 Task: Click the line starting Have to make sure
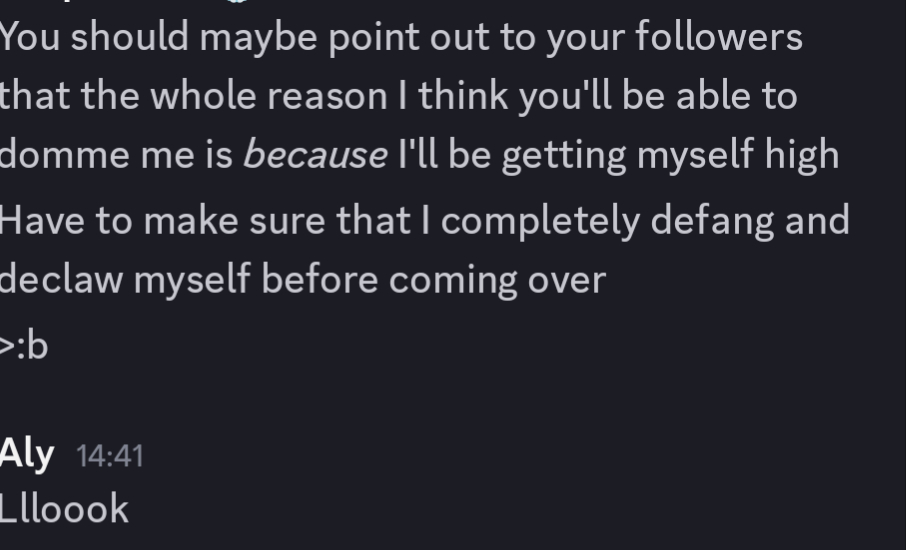click(424, 220)
